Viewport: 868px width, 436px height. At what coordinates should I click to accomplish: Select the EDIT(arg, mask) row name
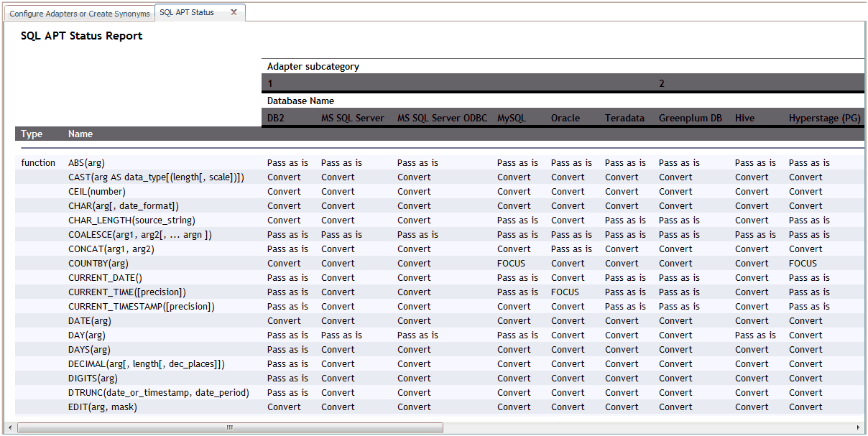[103, 407]
